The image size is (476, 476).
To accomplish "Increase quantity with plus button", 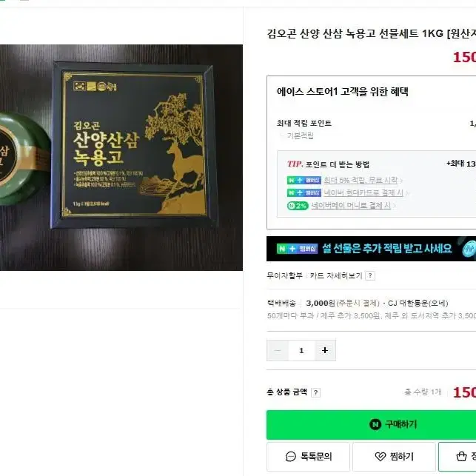I will 325,350.
